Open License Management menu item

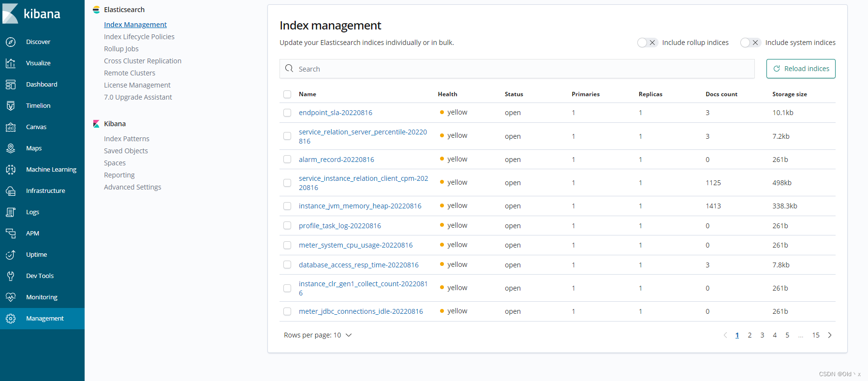point(137,85)
